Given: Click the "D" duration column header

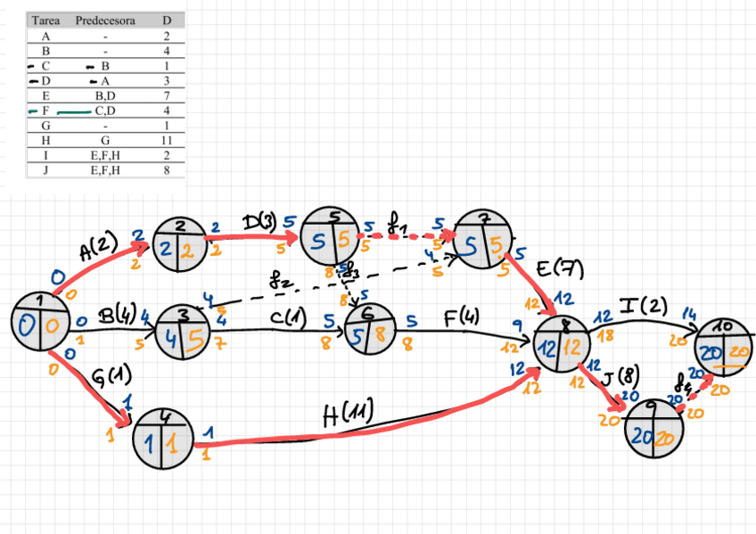Looking at the screenshot, I should tap(167, 21).
